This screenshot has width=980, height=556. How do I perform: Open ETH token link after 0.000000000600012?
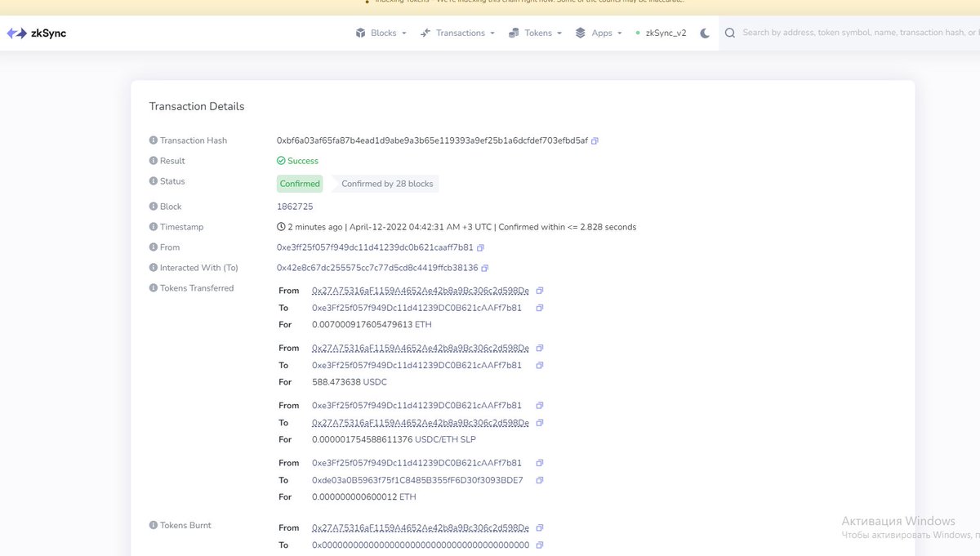click(x=408, y=497)
